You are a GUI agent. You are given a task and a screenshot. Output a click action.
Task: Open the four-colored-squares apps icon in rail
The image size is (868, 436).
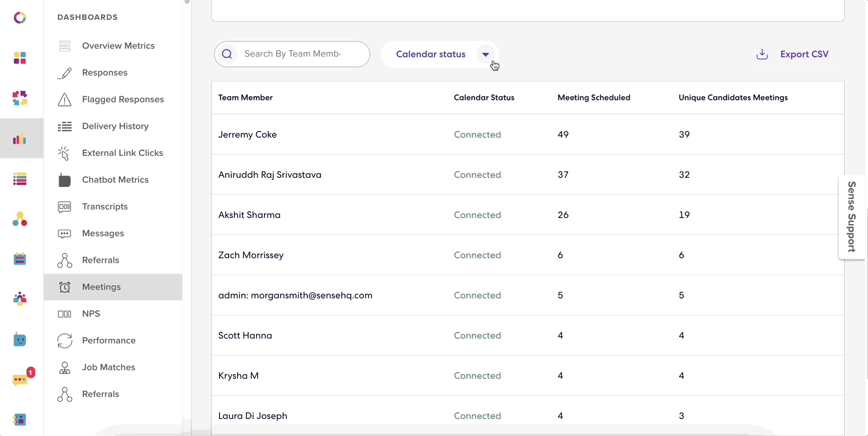[20, 58]
